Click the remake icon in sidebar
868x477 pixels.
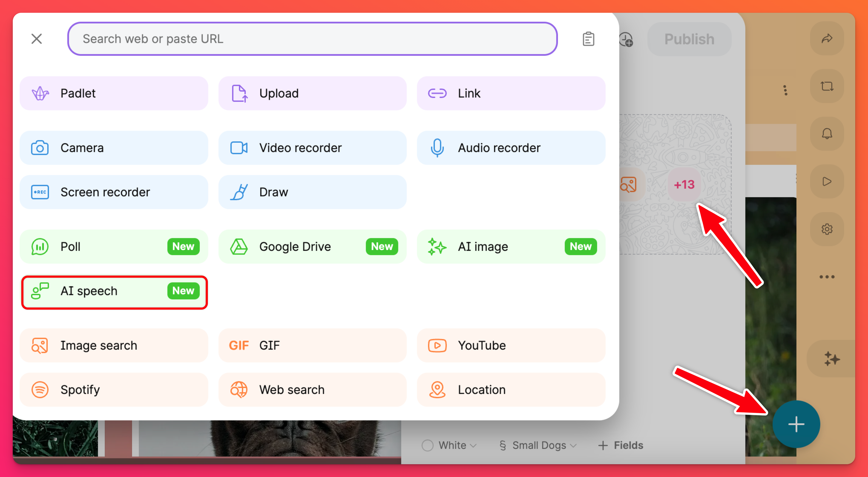coord(827,86)
